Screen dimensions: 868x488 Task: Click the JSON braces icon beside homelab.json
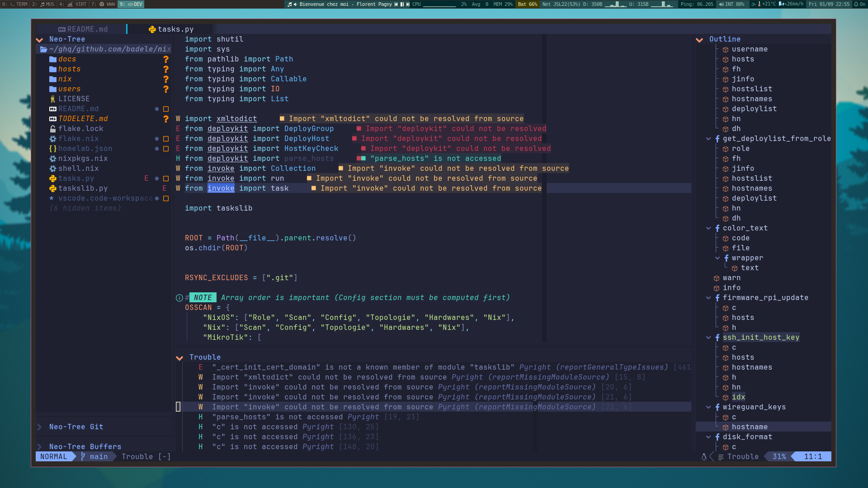click(x=53, y=149)
